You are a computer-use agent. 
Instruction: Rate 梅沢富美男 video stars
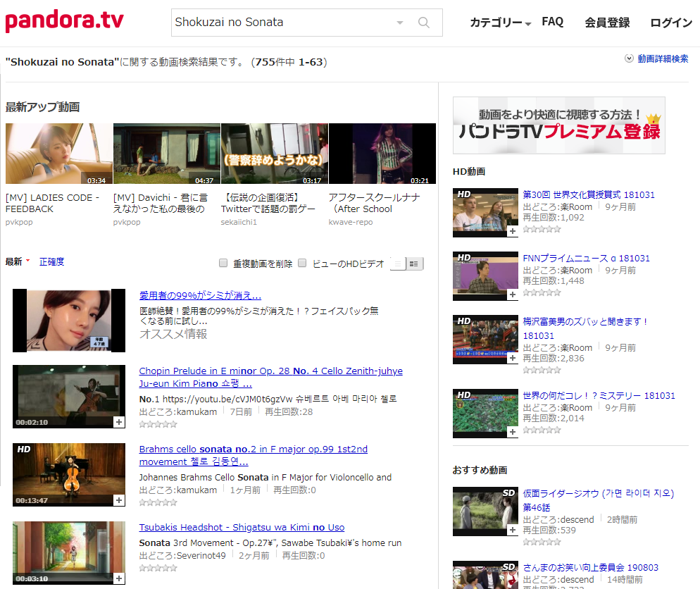[x=542, y=370]
